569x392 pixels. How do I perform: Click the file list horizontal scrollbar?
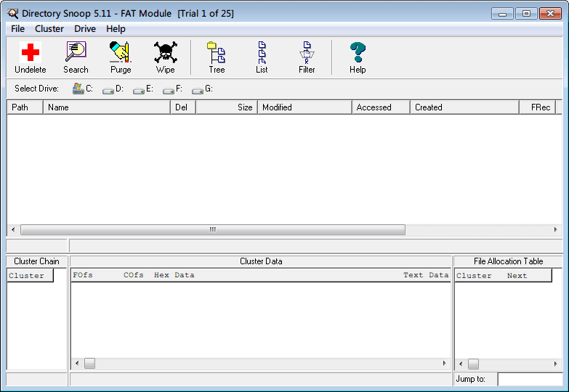(x=212, y=230)
